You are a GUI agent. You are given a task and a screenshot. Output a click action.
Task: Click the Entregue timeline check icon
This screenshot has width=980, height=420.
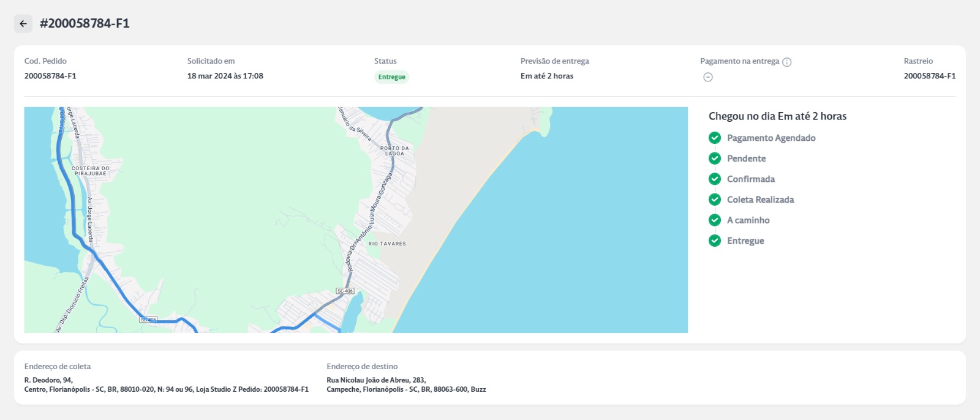(x=715, y=241)
